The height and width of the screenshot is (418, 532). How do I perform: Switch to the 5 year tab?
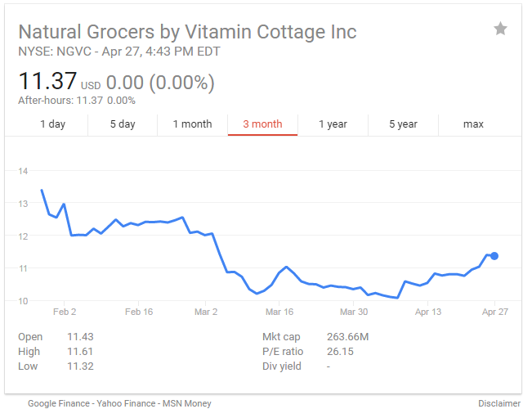click(403, 124)
